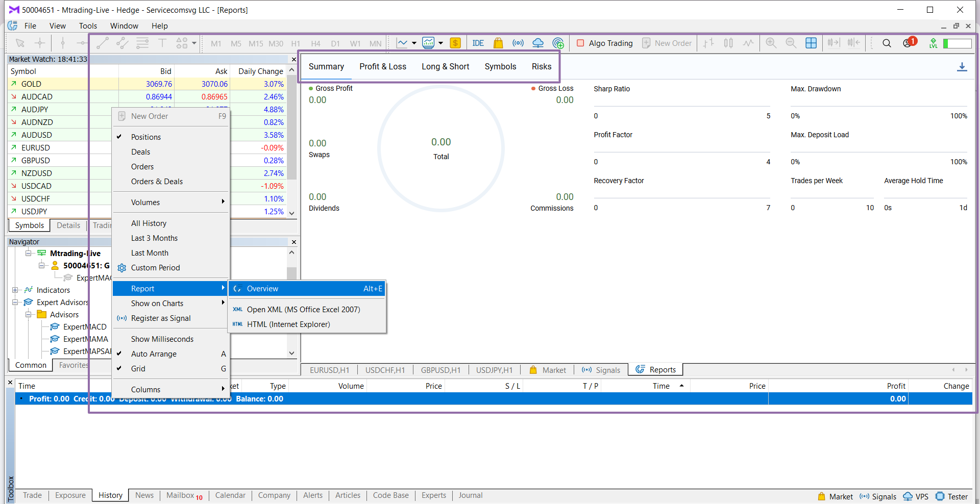Select the candlestick chart icon
980x504 pixels.
pyautogui.click(x=728, y=43)
